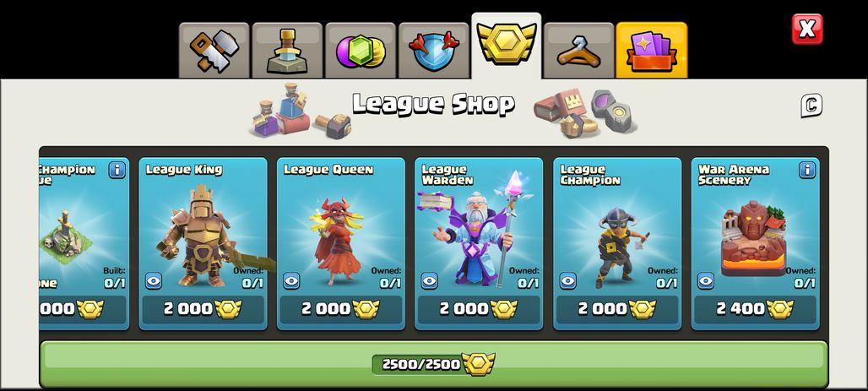Preview the League Queen skin via eye icon
Image resolution: width=868 pixels, height=391 pixels.
(x=291, y=280)
